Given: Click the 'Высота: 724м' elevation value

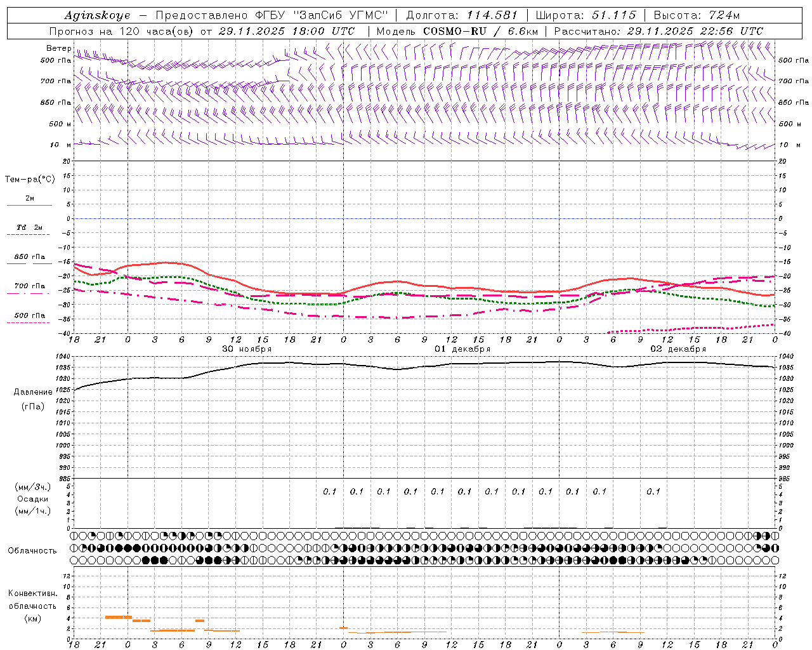Looking at the screenshot, I should click(697, 15).
